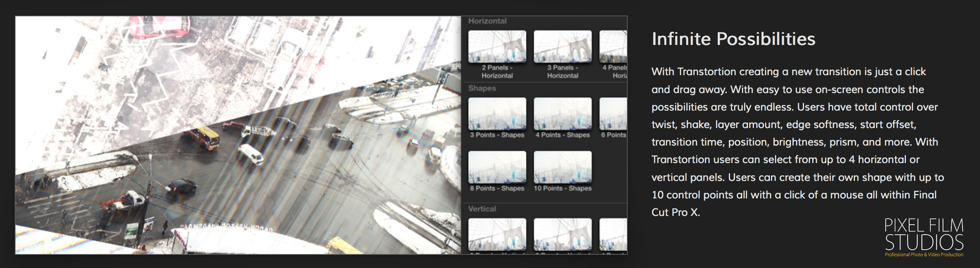Pick the 10 Points - Shapes thumbnail
This screenshot has width=980, height=268.
[x=562, y=167]
